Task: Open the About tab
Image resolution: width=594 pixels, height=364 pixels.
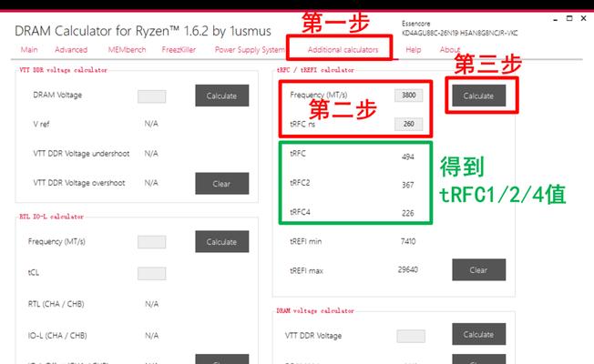Action: point(450,49)
